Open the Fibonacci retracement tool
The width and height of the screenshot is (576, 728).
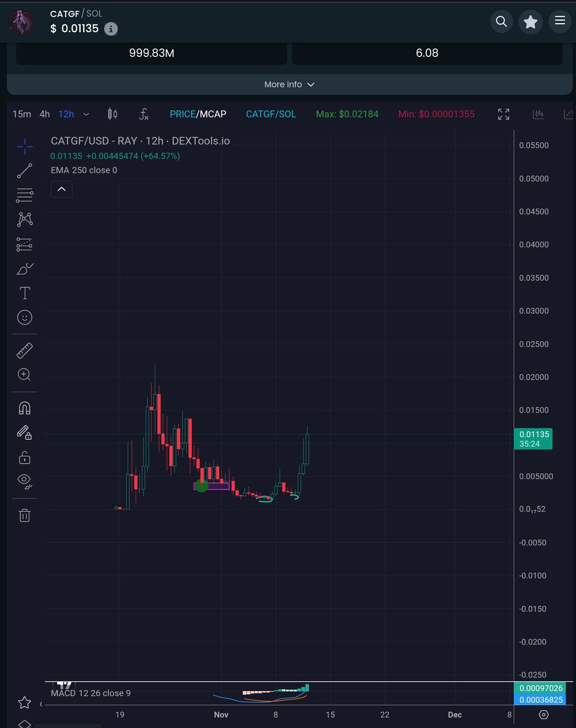(25, 195)
